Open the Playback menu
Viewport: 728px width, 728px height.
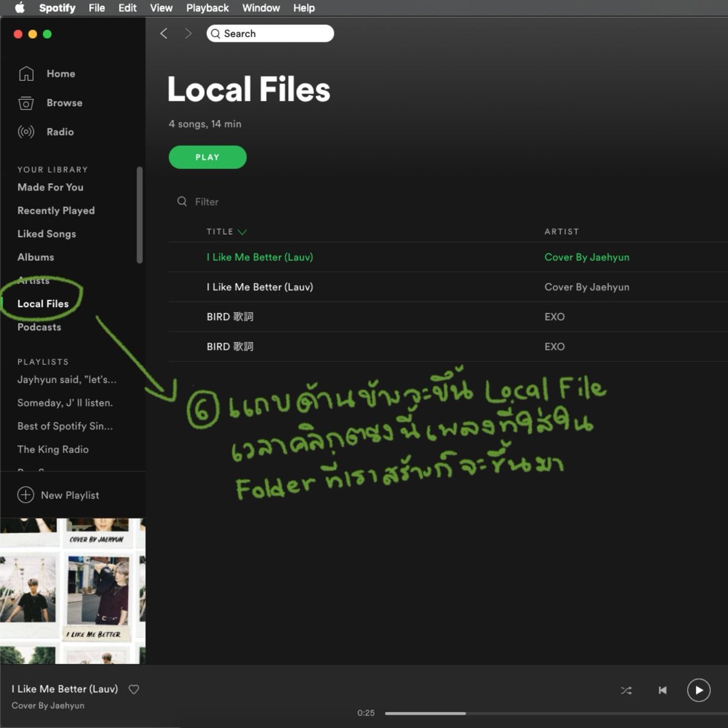point(207,8)
